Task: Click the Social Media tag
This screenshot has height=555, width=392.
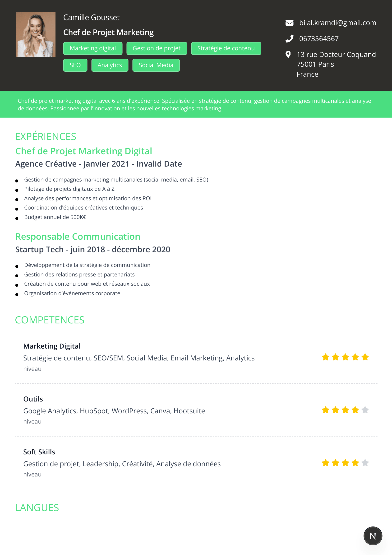Action: (x=156, y=65)
